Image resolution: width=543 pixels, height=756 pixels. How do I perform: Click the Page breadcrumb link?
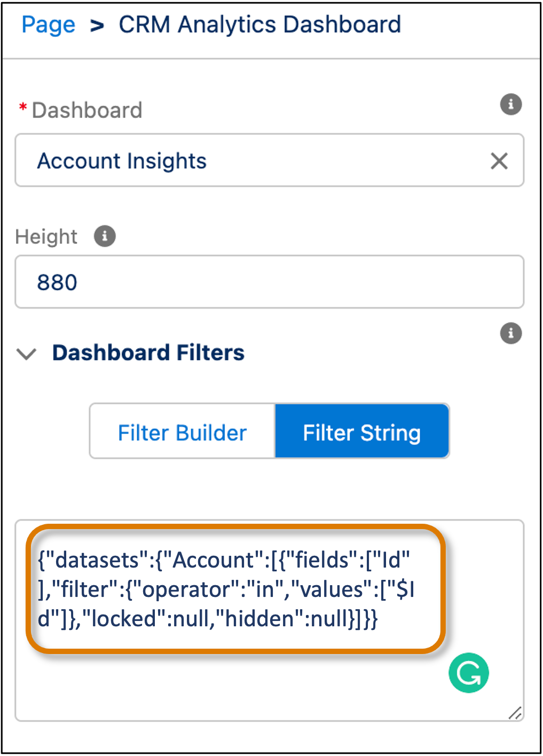coord(48,24)
